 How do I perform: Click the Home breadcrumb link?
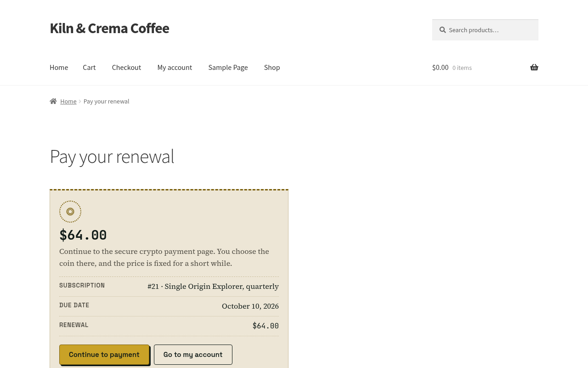point(68,101)
